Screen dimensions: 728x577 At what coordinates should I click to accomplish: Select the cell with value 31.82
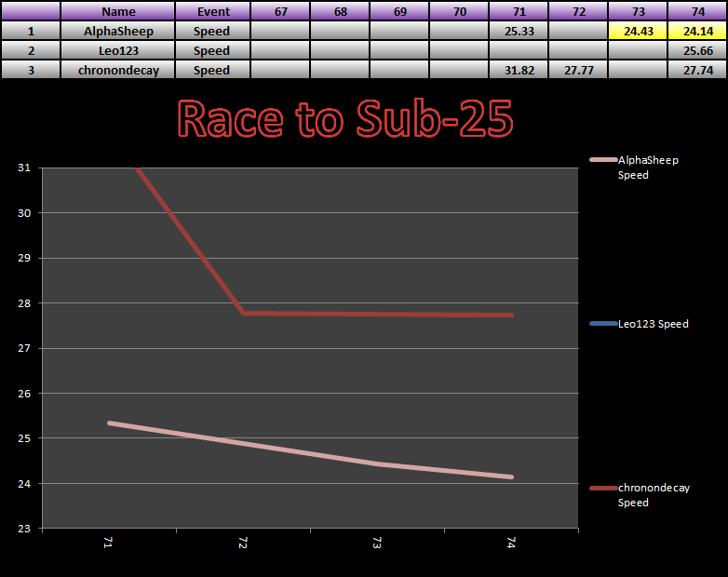point(519,70)
